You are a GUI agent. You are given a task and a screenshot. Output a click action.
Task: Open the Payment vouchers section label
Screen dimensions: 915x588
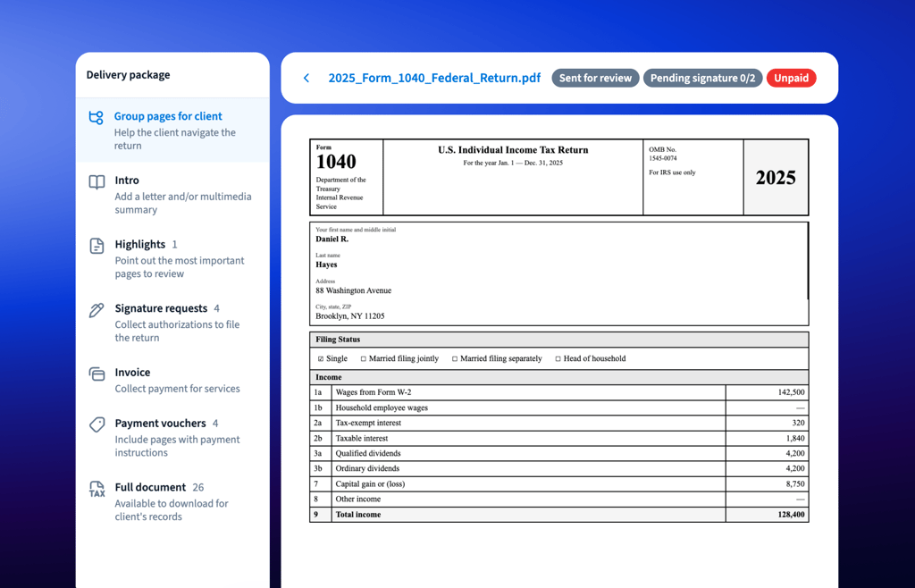coord(161,424)
